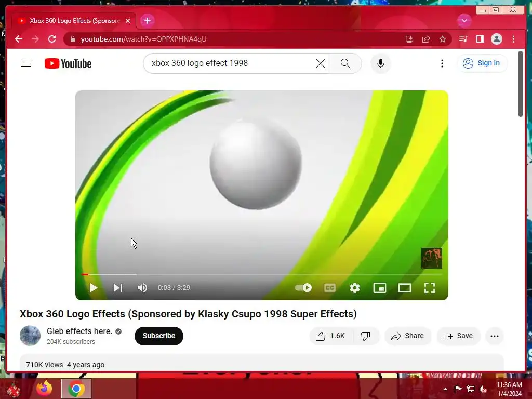
Task: Skip to the next video
Action: pyautogui.click(x=118, y=288)
